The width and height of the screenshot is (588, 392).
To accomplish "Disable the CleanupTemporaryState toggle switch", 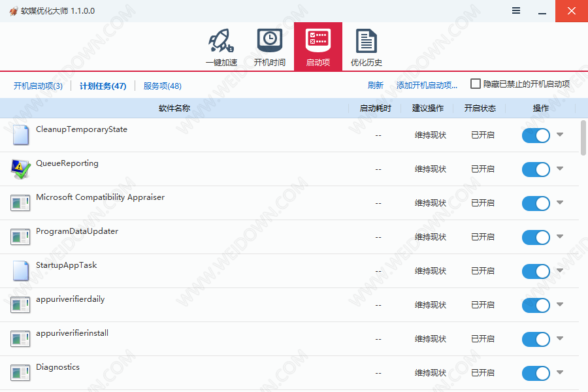I will [536, 135].
